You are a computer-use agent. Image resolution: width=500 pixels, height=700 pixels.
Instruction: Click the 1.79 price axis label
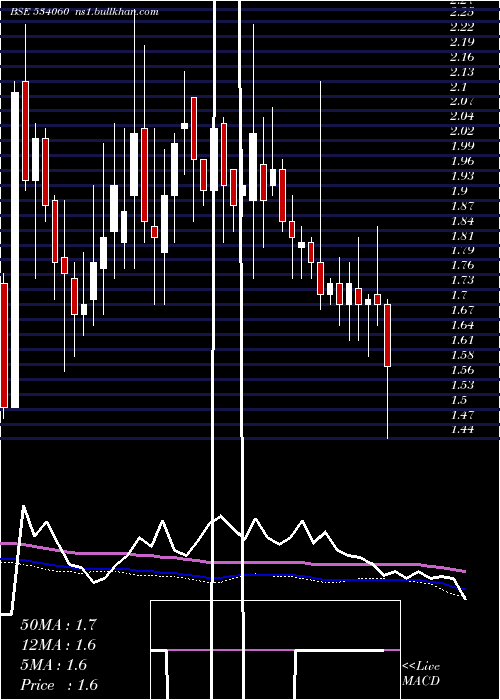(462, 250)
